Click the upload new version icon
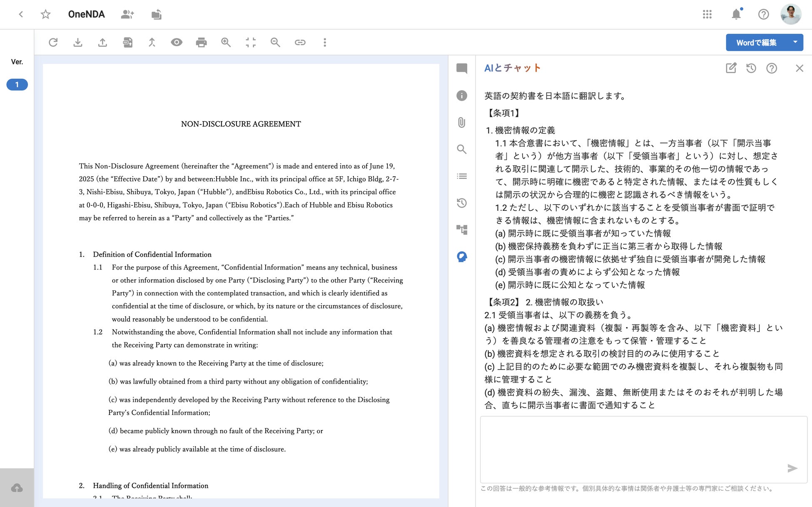 click(102, 42)
